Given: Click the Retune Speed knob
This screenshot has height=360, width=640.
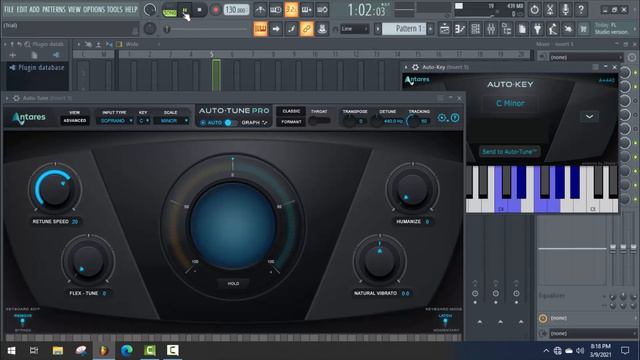Looking at the screenshot, I should pyautogui.click(x=55, y=189).
